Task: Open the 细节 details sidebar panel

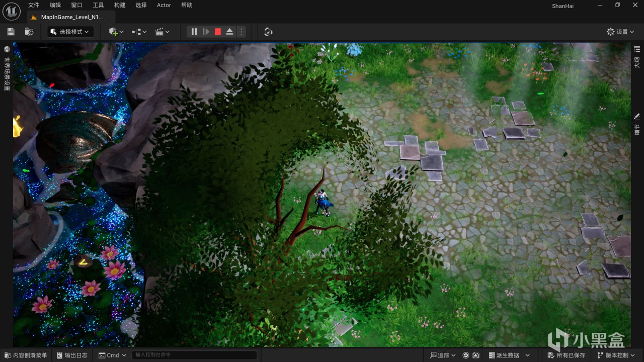Action: (637, 124)
